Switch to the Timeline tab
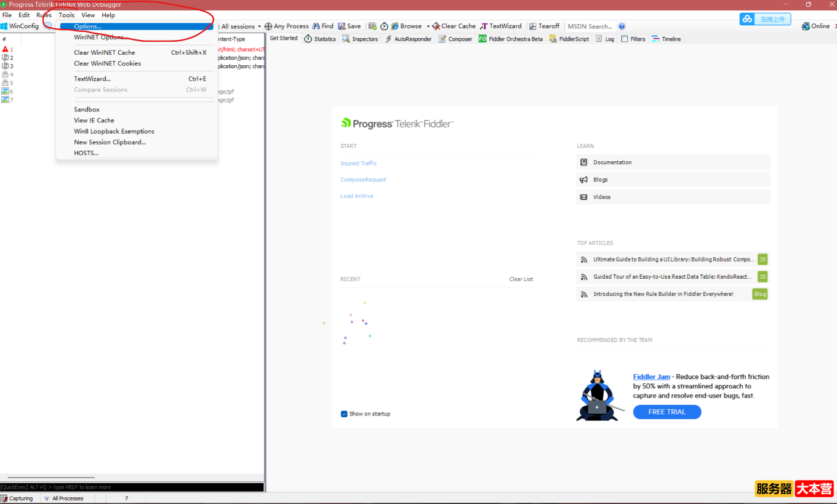Viewport: 837px width, 504px height. (x=667, y=39)
